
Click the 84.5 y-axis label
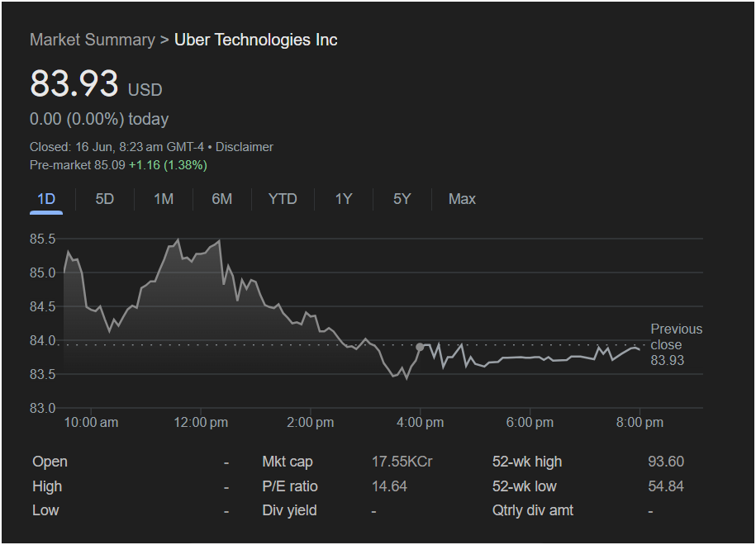tap(42, 306)
